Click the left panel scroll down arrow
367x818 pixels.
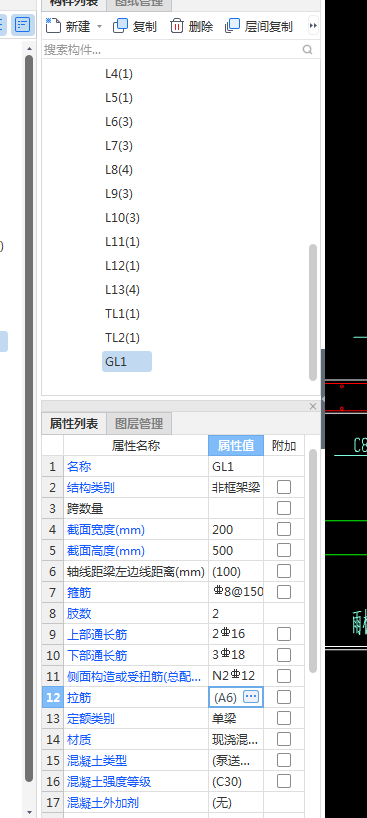[x=29, y=812]
